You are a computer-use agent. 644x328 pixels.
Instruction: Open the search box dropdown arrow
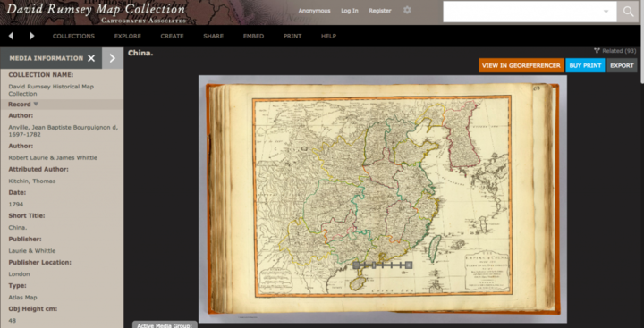pyautogui.click(x=606, y=12)
